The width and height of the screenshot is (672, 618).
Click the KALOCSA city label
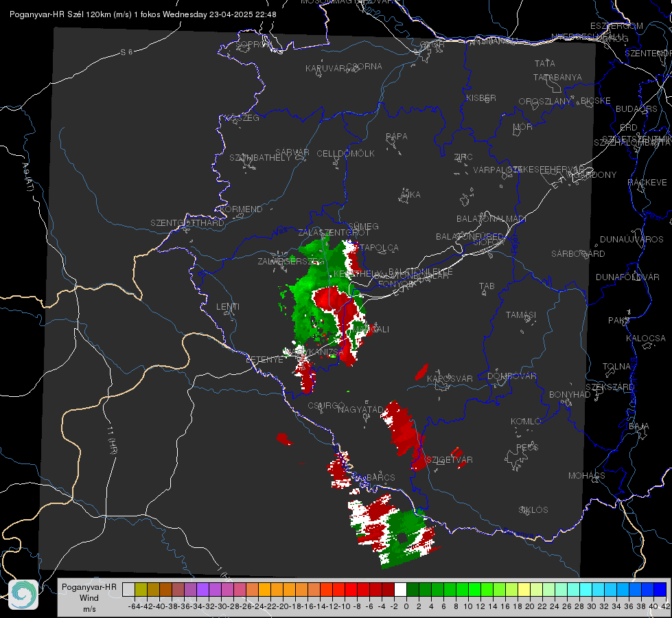click(646, 339)
